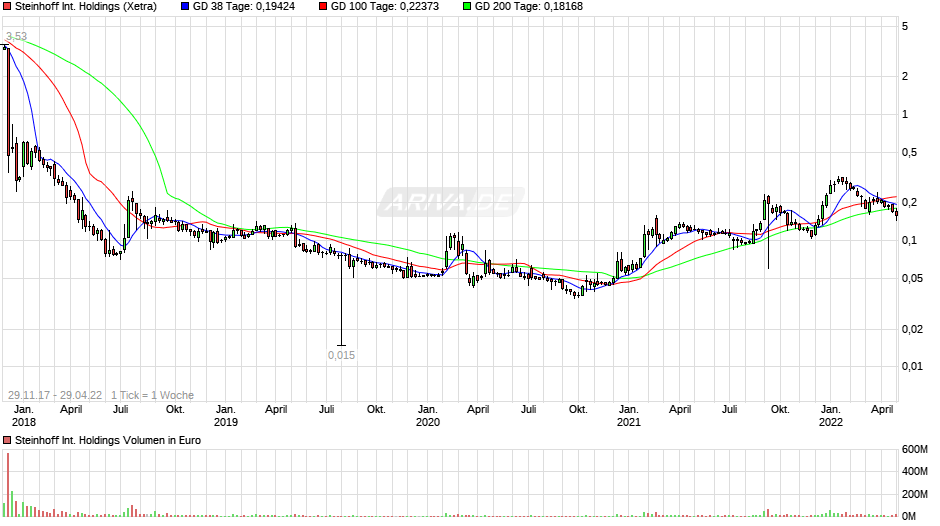Image resolution: width=940 pixels, height=526 pixels.
Task: Click the price axis value 0,01
Action: click(x=912, y=366)
